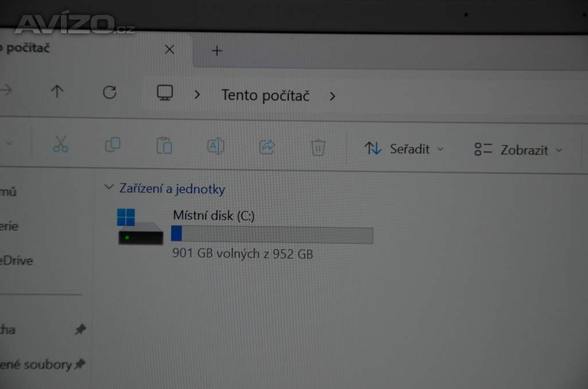Expand the chevron after Tento počítač
Image resolution: width=588 pixels, height=389 pixels.
tap(332, 97)
